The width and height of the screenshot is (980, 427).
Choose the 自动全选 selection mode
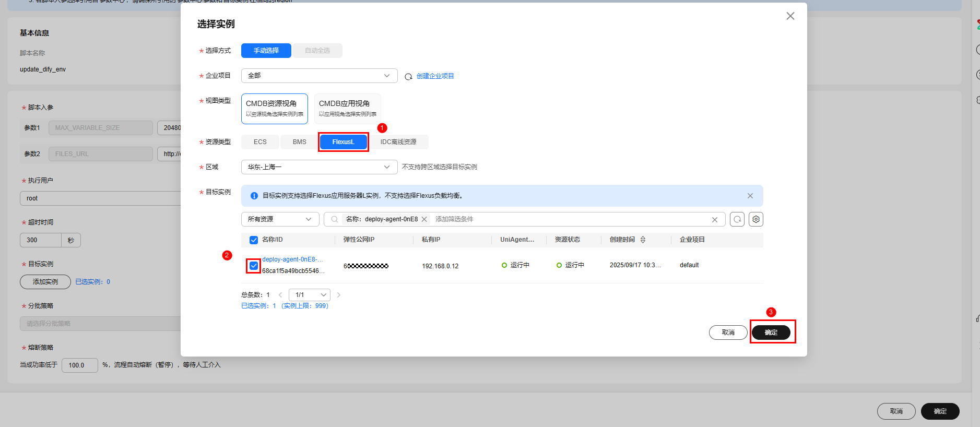click(317, 51)
